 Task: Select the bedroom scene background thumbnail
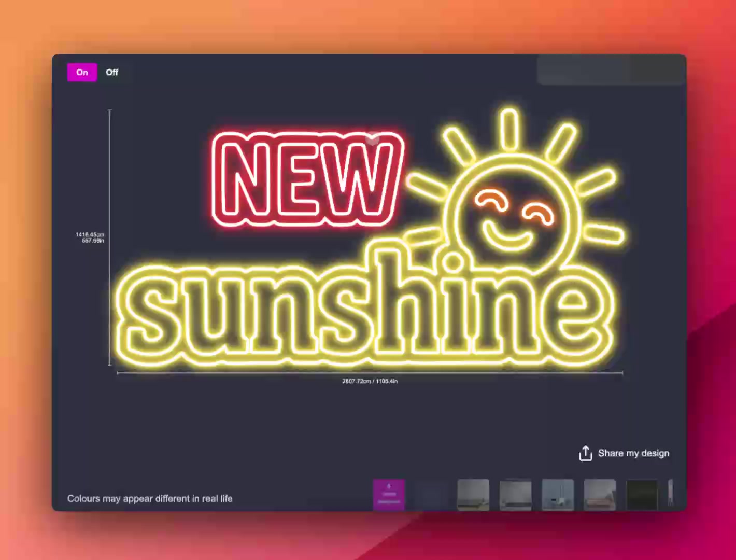point(473,494)
